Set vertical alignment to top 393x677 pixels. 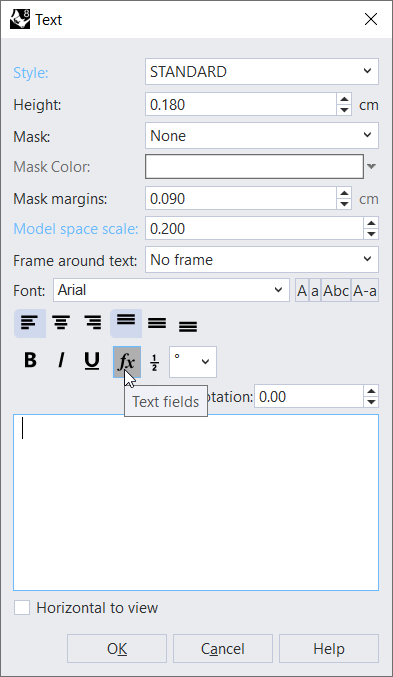pos(126,323)
